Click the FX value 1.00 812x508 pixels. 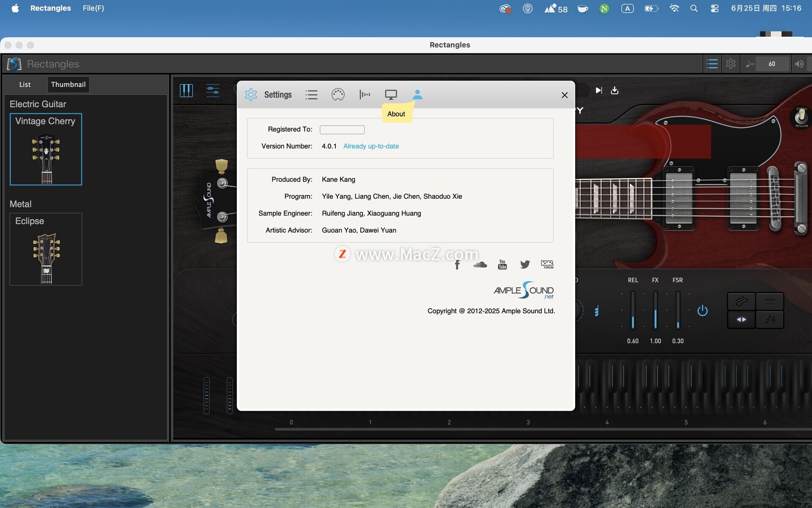click(x=655, y=341)
